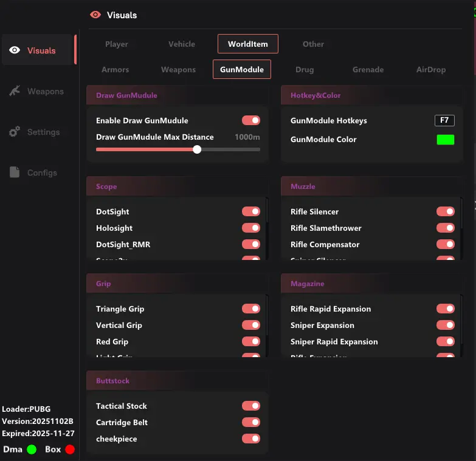The image size is (476, 461).
Task: Click the Visuals eye icon in sidebar
Action: (x=15, y=50)
